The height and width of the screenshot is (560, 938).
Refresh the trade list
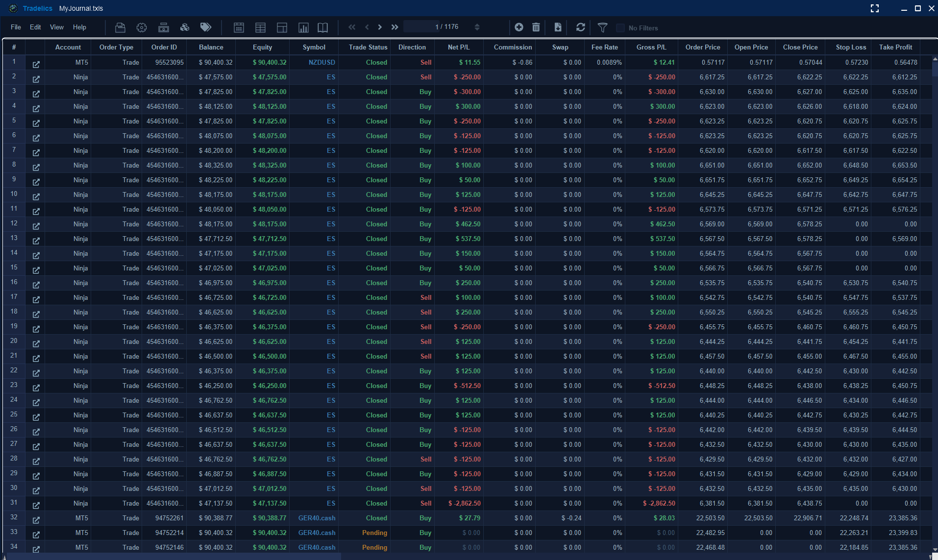click(581, 27)
